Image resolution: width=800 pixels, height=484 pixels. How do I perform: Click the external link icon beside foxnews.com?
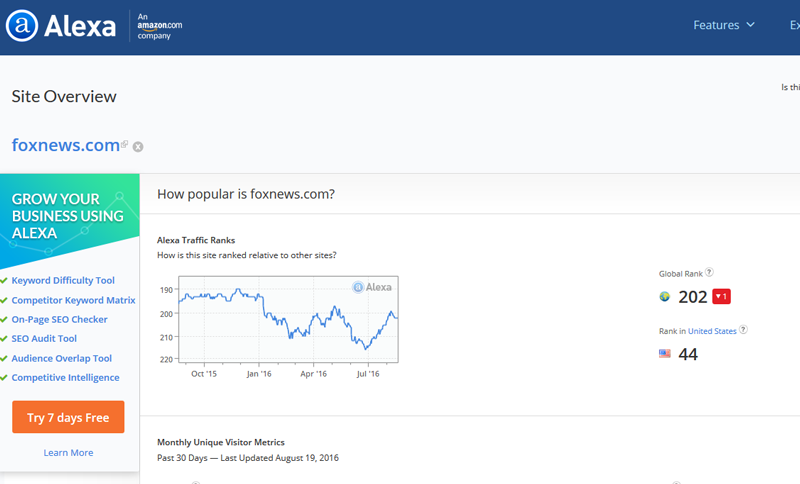pos(124,144)
